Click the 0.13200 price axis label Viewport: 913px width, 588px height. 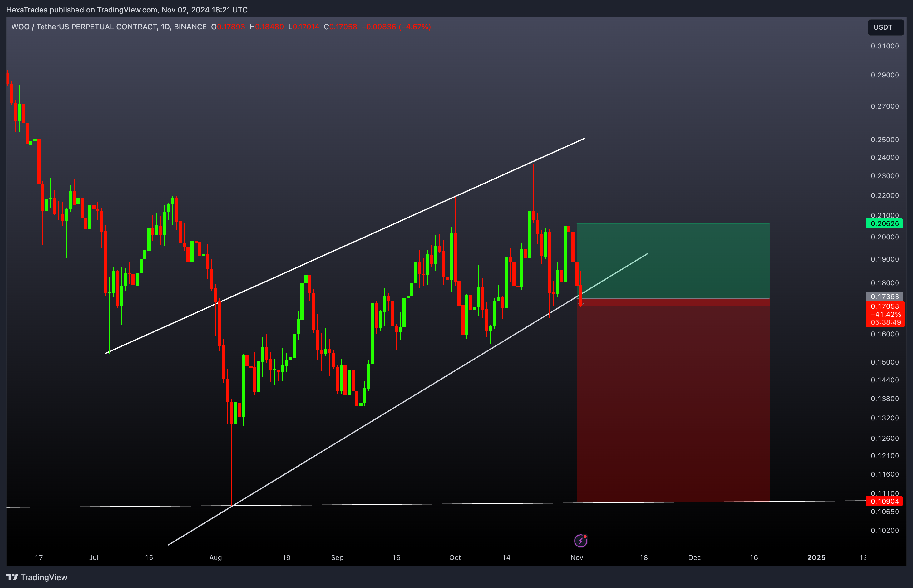[x=884, y=418]
